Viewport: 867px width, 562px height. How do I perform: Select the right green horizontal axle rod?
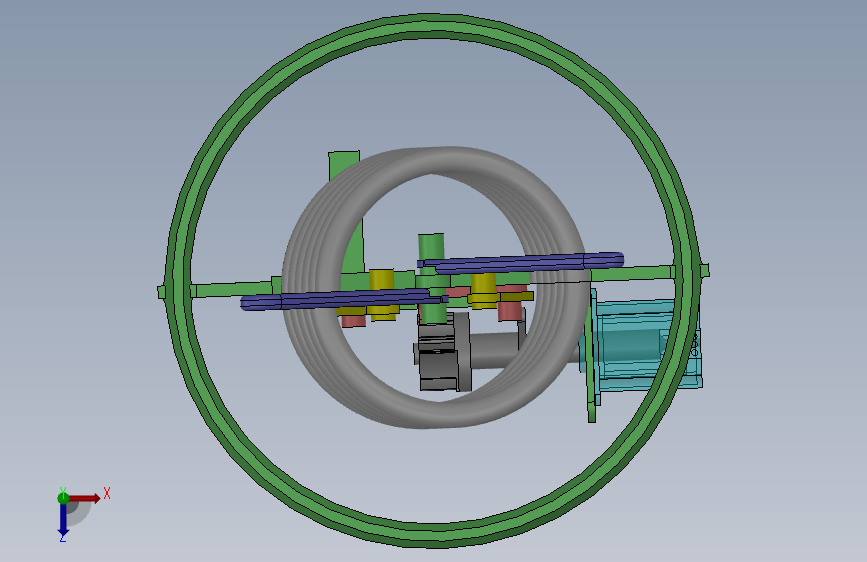point(633,273)
